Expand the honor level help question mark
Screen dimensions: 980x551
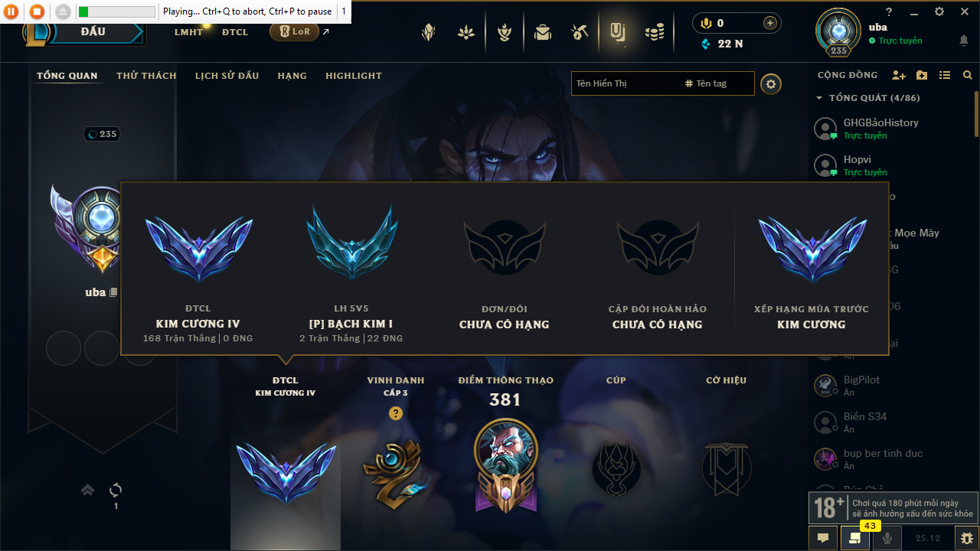click(x=395, y=413)
